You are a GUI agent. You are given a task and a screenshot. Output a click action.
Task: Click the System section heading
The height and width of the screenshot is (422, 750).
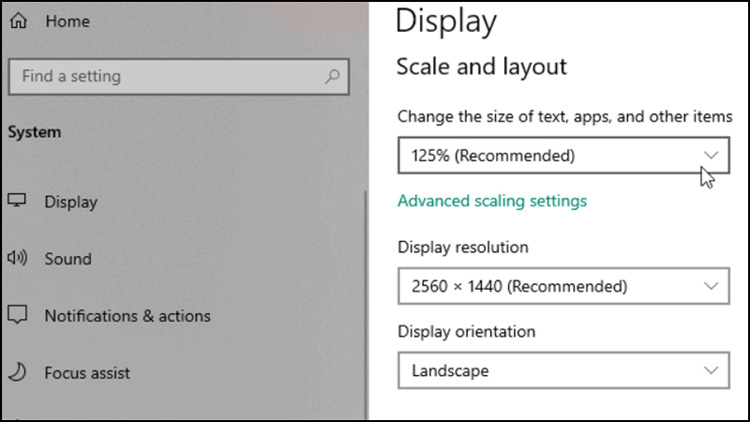[x=34, y=132]
